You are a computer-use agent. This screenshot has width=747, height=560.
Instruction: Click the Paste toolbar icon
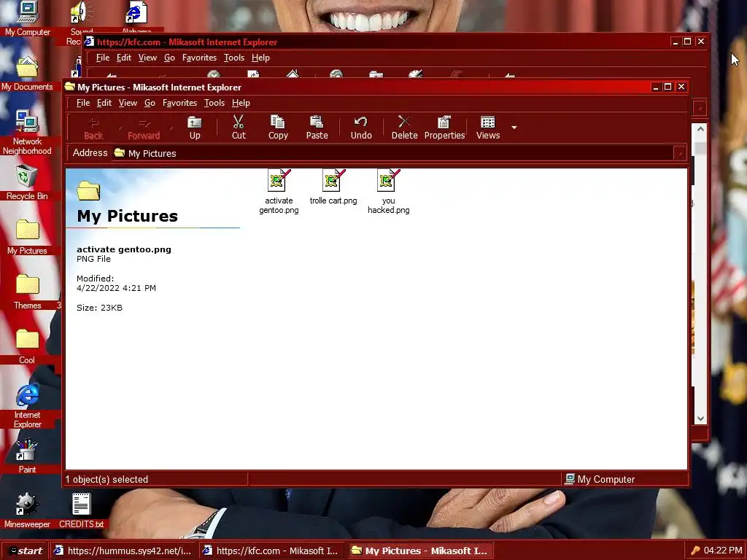click(317, 128)
